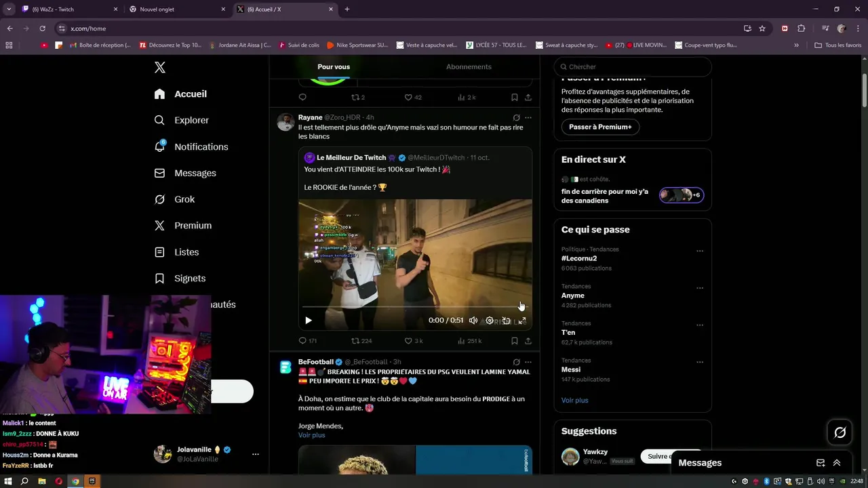Image resolution: width=868 pixels, height=488 pixels.
Task: Enable picture-in-picture on the video
Action: coord(506,321)
